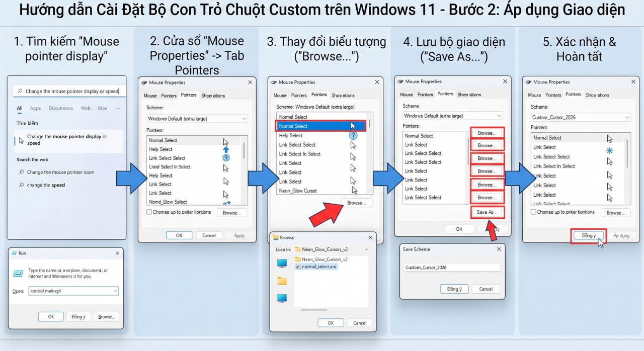Click the folder icon in the Loca In field

(298, 249)
